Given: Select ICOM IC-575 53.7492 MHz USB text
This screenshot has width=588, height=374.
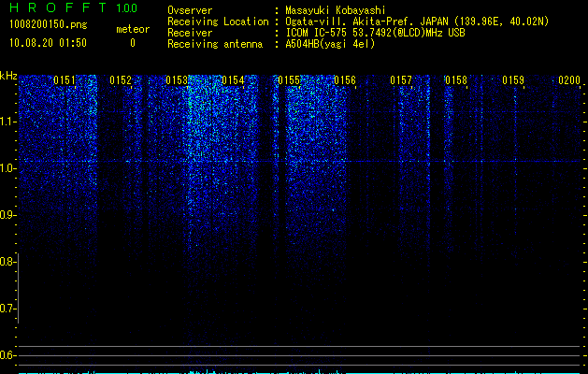Looking at the screenshot, I should pos(376,33).
